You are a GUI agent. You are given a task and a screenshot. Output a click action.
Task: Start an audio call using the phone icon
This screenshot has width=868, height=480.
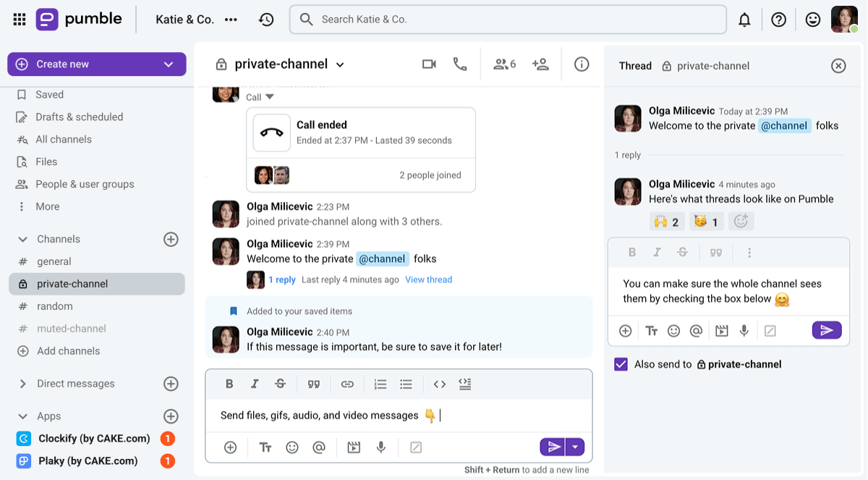[x=460, y=64]
